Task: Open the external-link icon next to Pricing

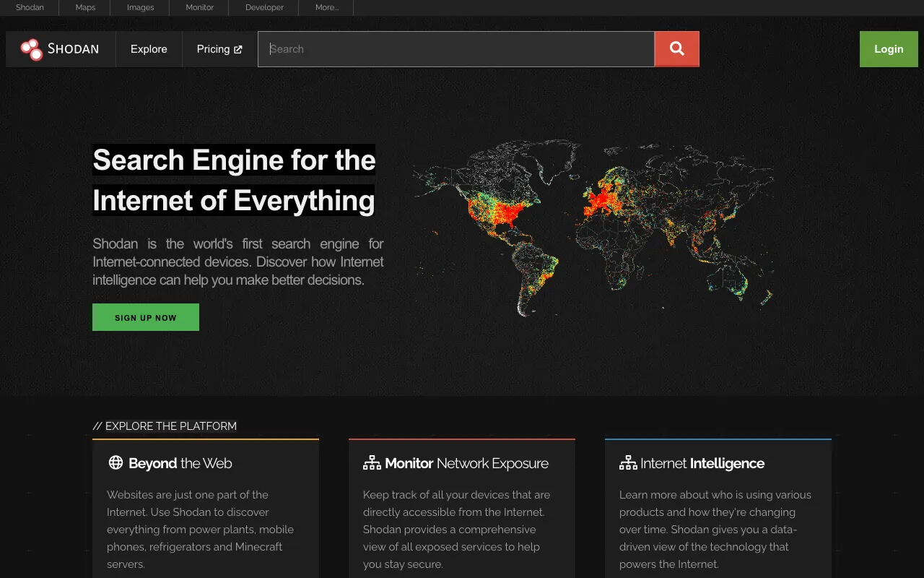Action: coord(240,49)
